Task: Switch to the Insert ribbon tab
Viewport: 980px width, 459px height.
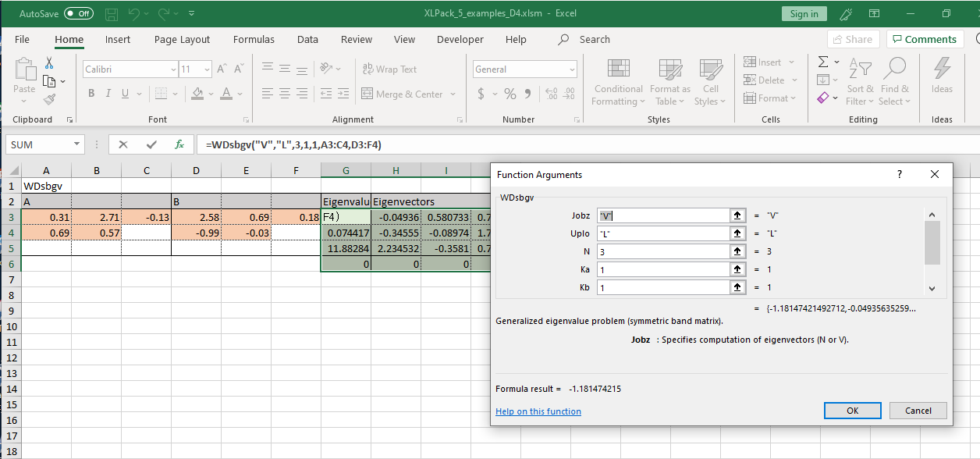Action: click(118, 39)
